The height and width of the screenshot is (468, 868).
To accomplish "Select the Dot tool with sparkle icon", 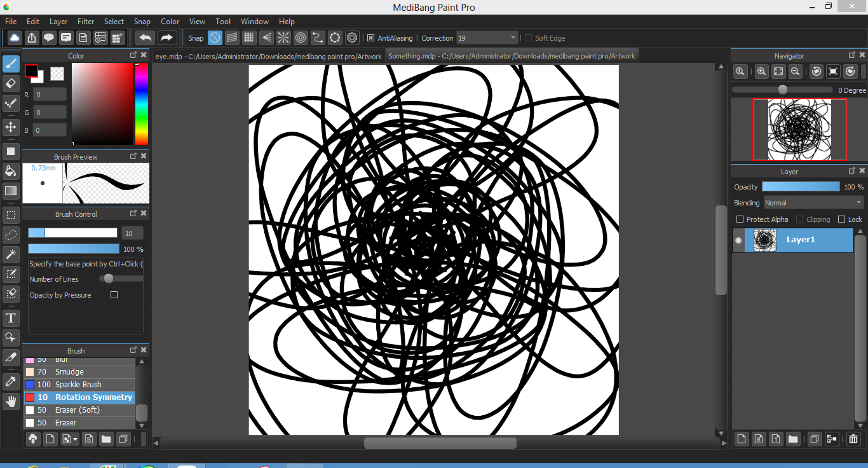I will click(11, 103).
